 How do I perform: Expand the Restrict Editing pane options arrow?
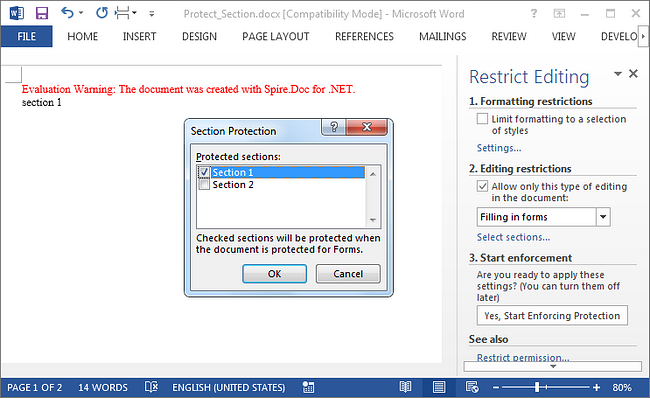click(x=618, y=74)
